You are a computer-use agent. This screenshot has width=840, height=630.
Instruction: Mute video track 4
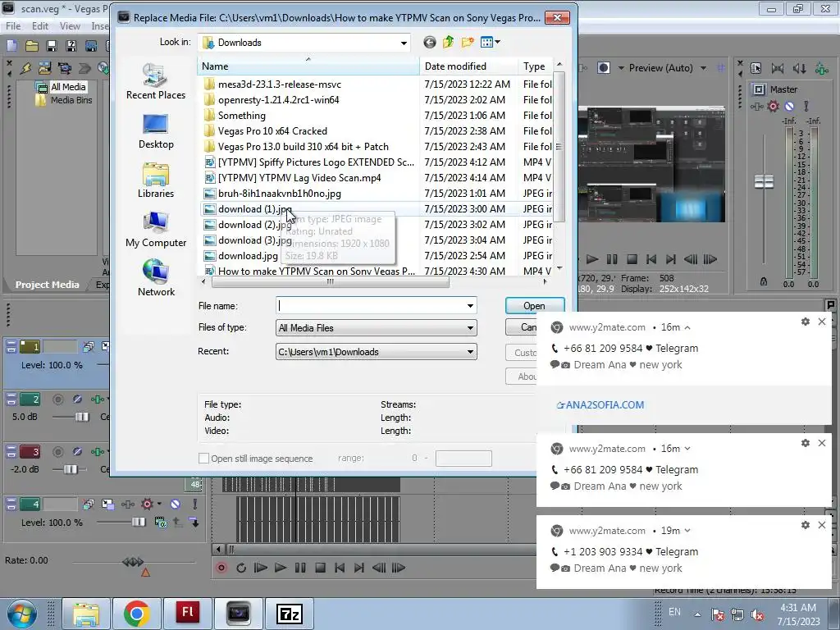[x=176, y=504]
